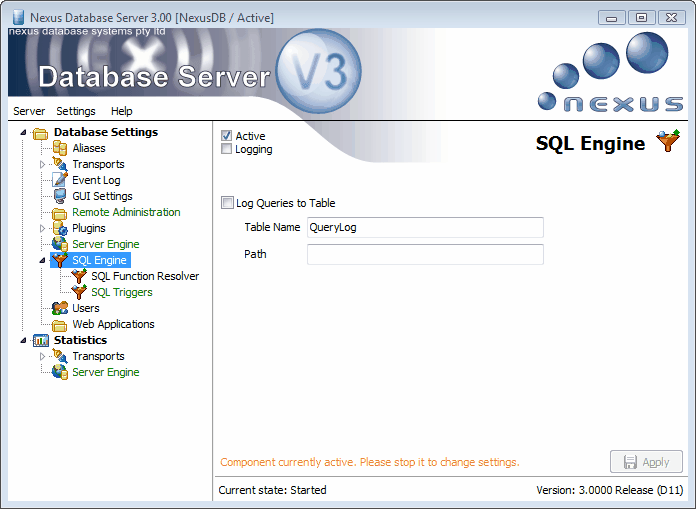Close the Nexus Database Server window
696x509 pixels.
(x=672, y=18)
